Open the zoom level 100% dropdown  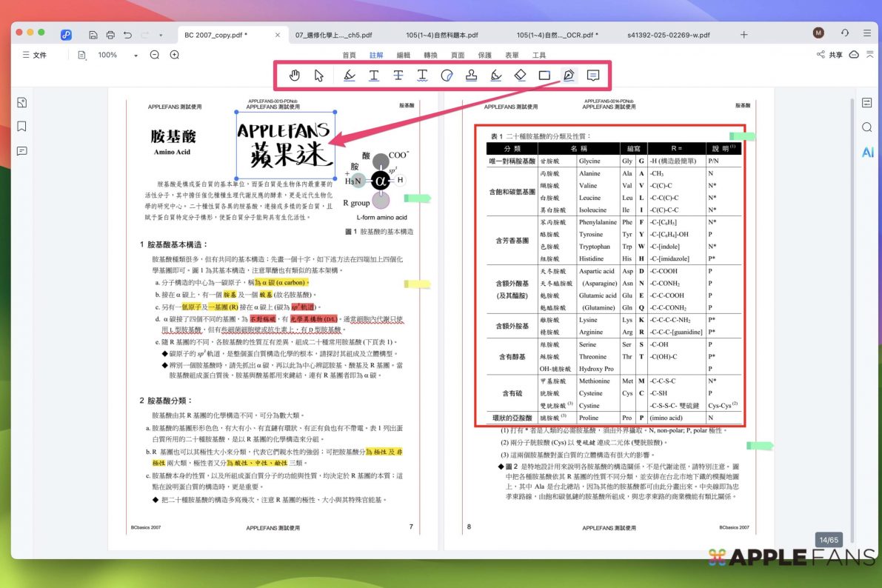136,56
